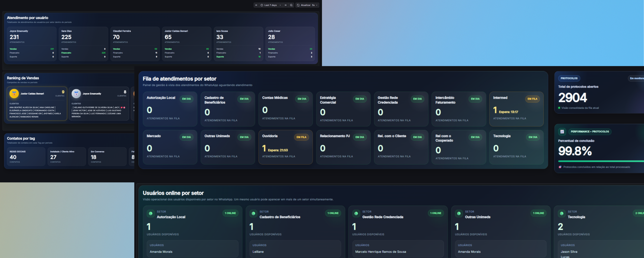
Task: Open the Atendimento por usuário panel menu
Action: (x=27, y=18)
